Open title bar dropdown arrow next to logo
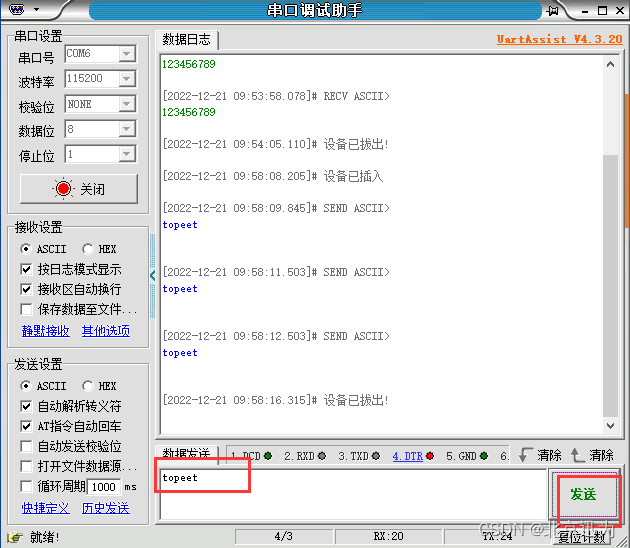This screenshot has width=630, height=548. (37, 9)
